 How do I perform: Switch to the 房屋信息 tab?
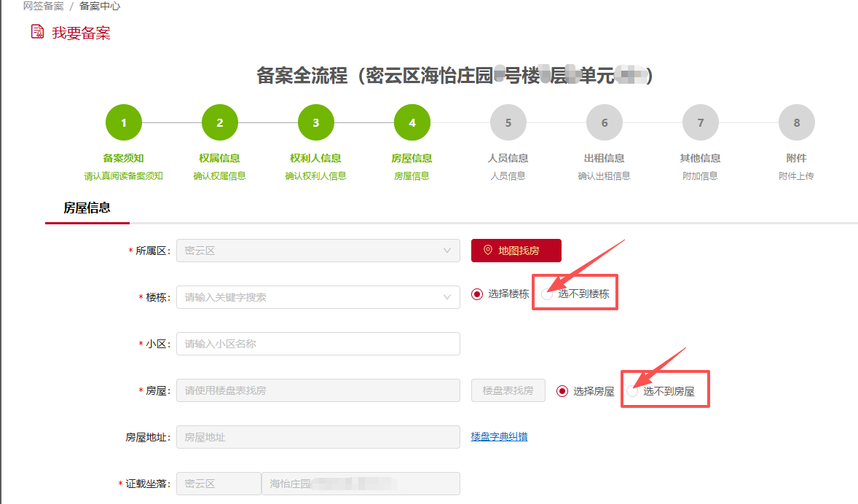87,208
